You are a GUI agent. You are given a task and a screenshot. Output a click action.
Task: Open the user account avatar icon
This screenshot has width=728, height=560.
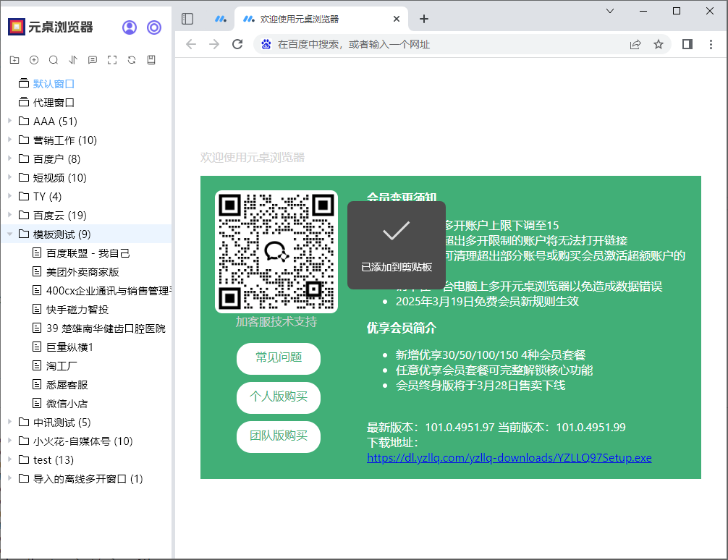(x=130, y=27)
